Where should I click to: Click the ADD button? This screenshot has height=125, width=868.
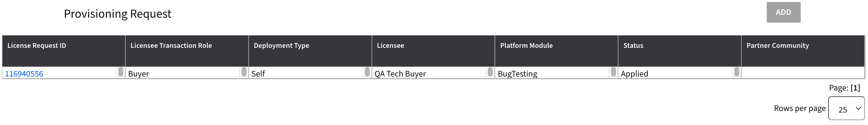pos(783,12)
